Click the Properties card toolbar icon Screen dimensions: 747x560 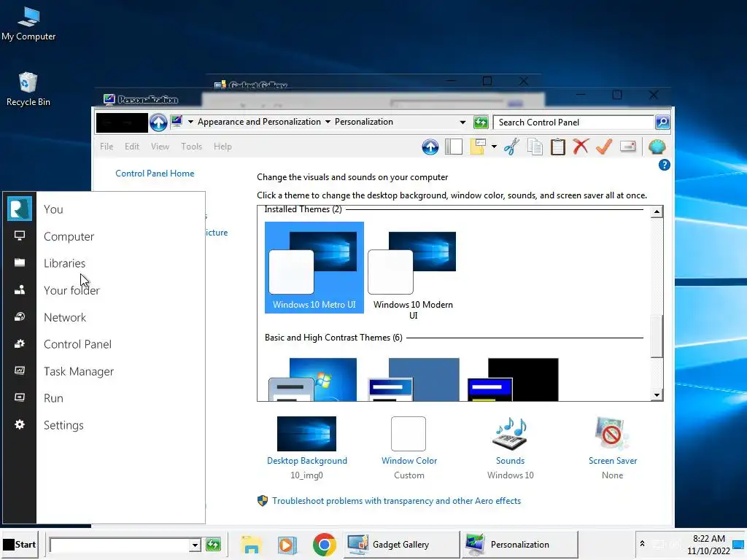[x=628, y=147]
